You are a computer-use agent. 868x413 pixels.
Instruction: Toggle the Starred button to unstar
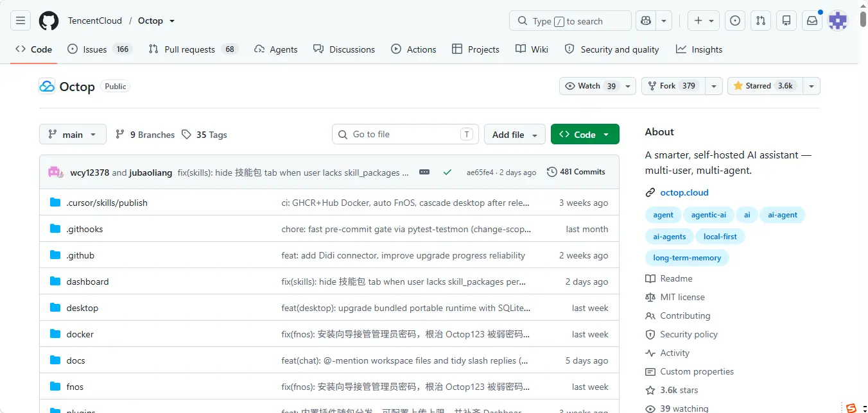[x=763, y=86]
